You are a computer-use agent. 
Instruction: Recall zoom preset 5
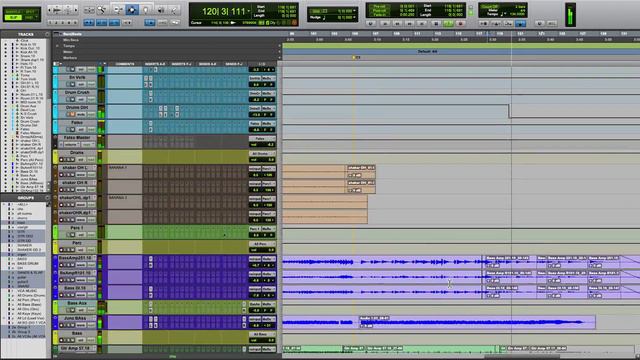tap(75, 22)
